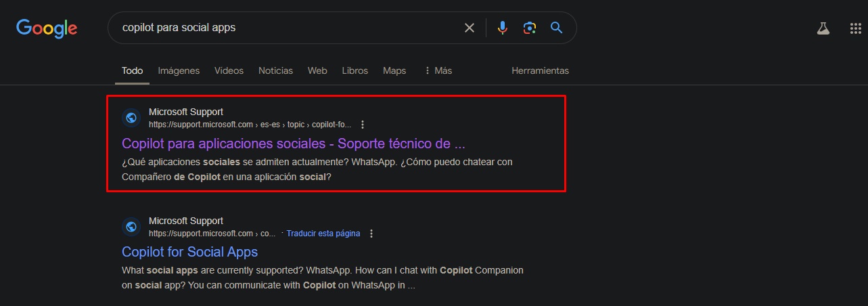
Task: Click the URL ending in 'es-es › topic › copilot-fo...'
Action: pos(250,125)
